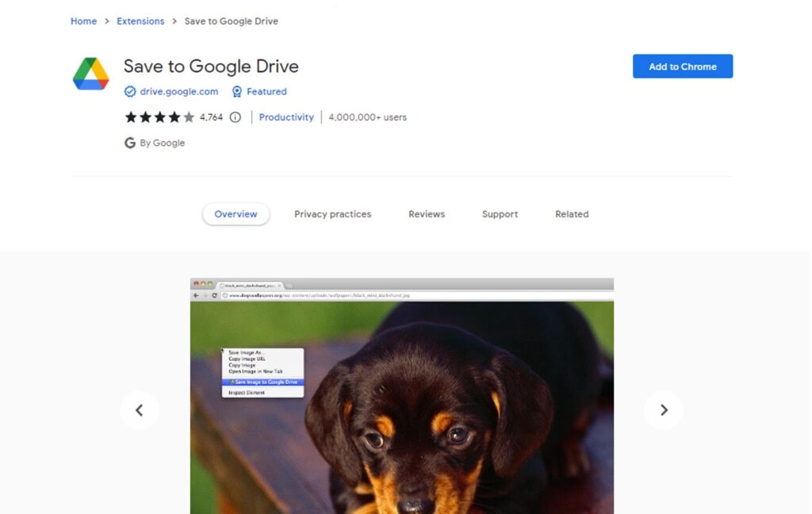
Task: Open the Related tab
Action: pyautogui.click(x=572, y=214)
